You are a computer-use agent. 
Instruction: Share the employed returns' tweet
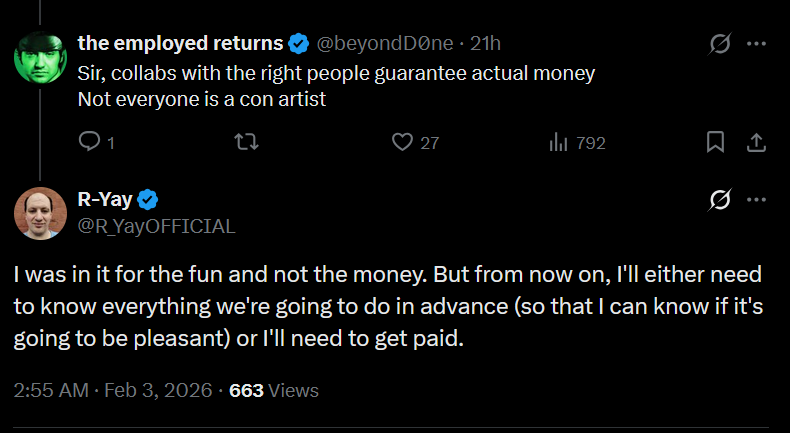click(757, 143)
